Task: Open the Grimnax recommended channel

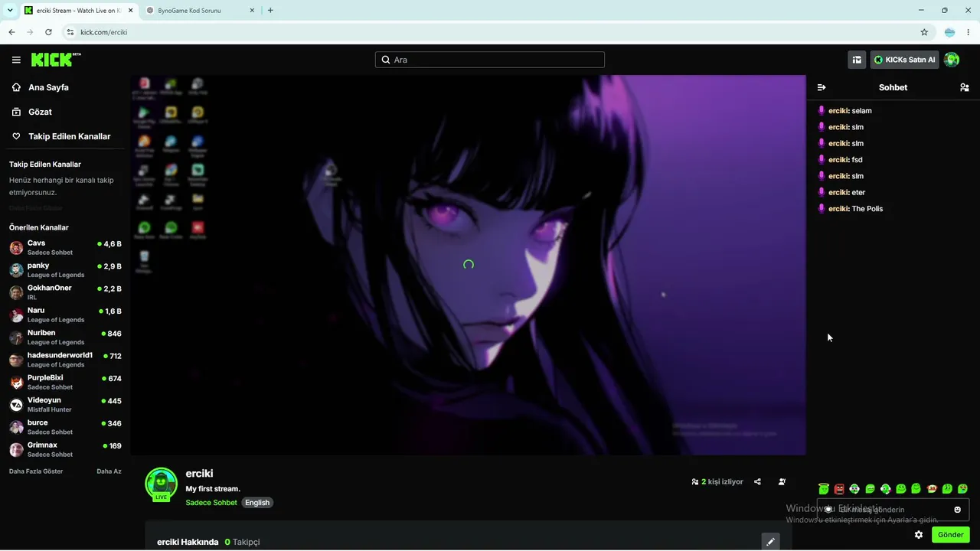Action: 65,449
